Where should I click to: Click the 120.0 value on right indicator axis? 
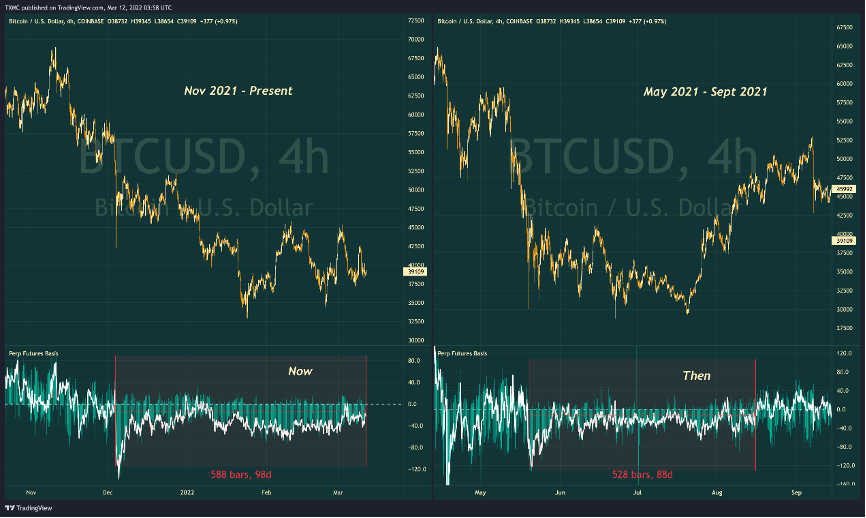[x=844, y=353]
